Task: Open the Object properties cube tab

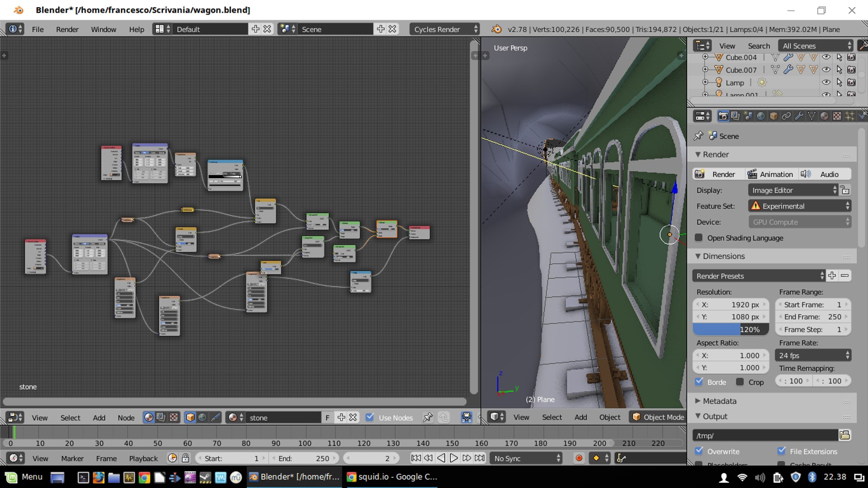Action: click(774, 116)
